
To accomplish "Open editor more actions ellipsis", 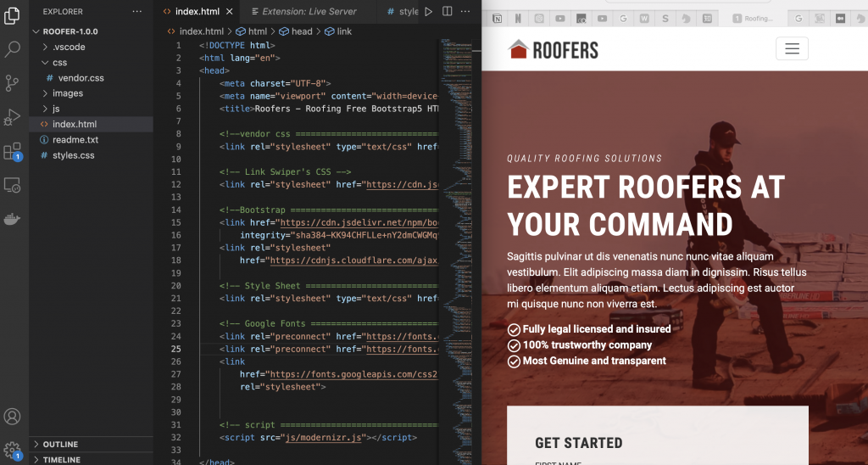I will [465, 11].
